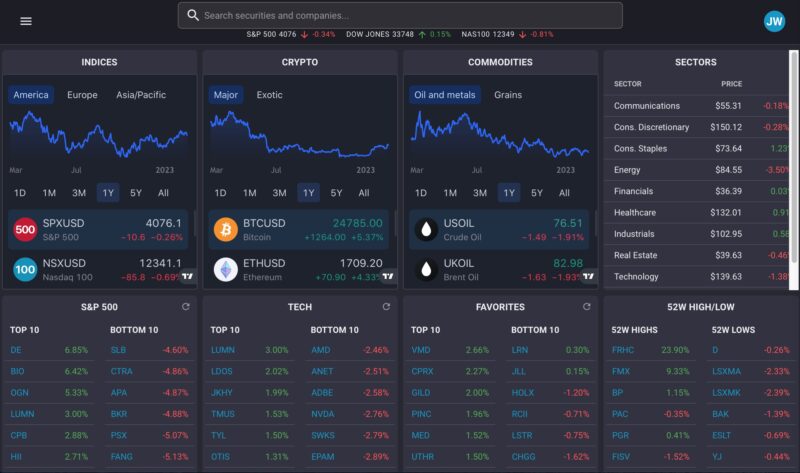
Task: Select the Major crypto tab
Action: (x=226, y=95)
